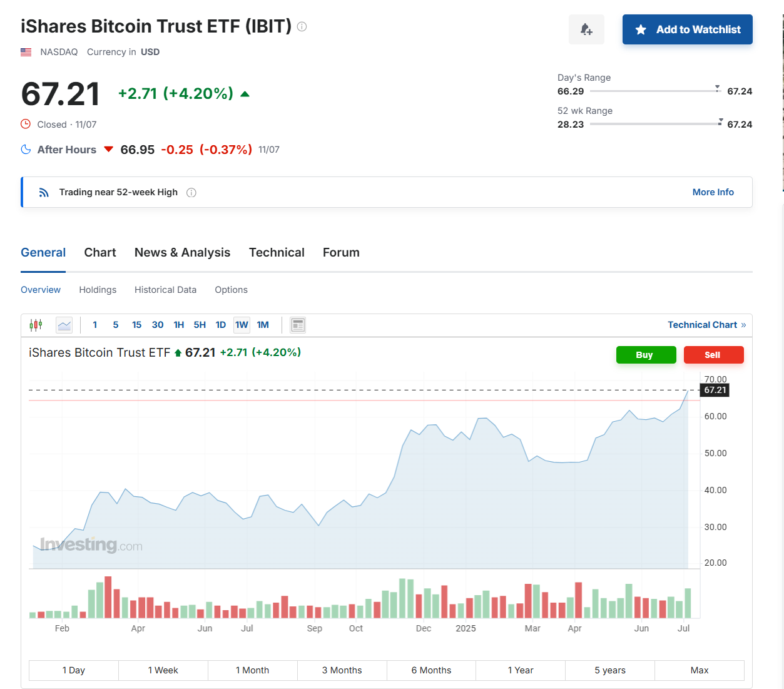Set chart interval to 1H

click(x=179, y=325)
